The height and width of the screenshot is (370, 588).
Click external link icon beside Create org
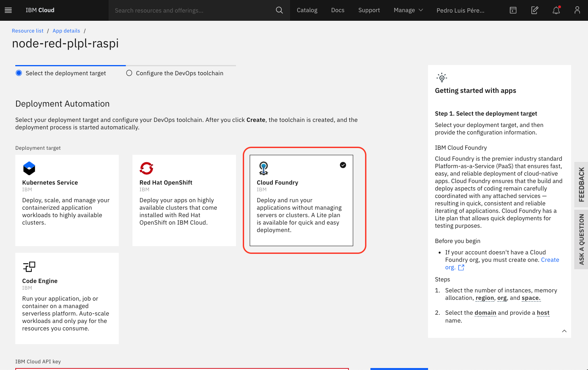click(x=461, y=267)
